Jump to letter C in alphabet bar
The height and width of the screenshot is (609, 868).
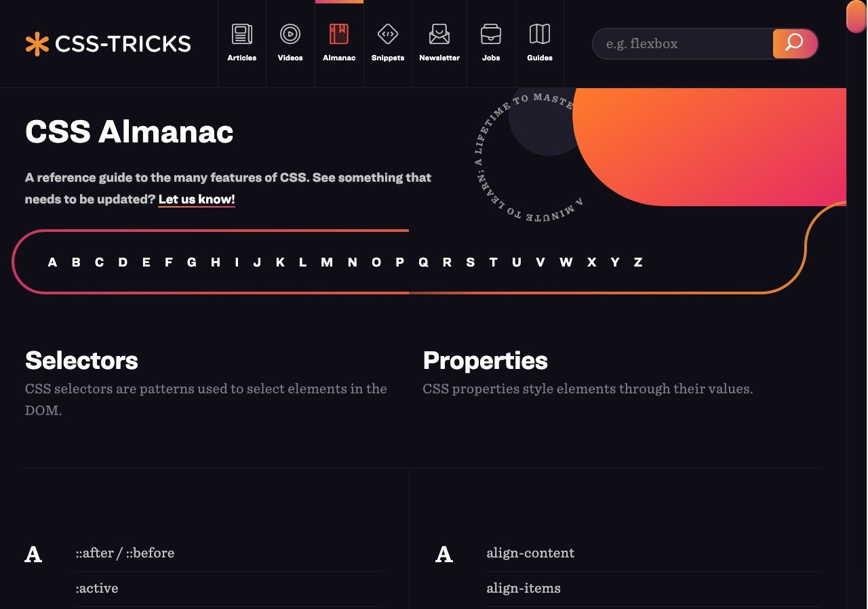(x=99, y=262)
